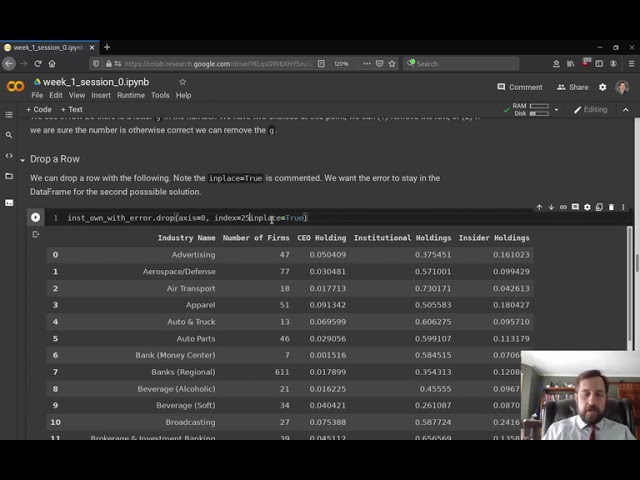Viewport: 640px width, 480px height.
Task: Open RAM and Disk runtime dropdown
Action: (x=556, y=110)
